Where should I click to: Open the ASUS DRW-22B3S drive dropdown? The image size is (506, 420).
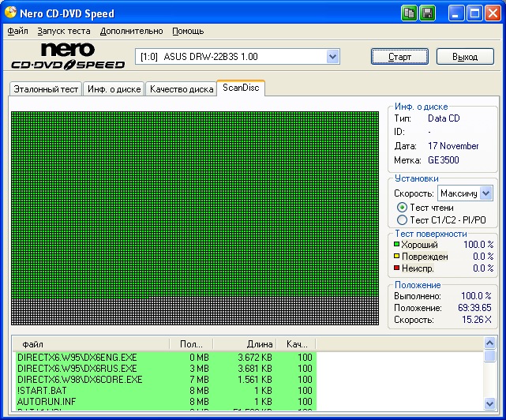(332, 57)
